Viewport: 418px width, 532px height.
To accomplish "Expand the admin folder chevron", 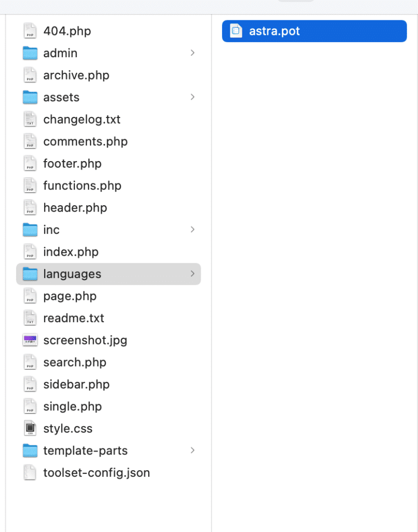I will pyautogui.click(x=192, y=53).
